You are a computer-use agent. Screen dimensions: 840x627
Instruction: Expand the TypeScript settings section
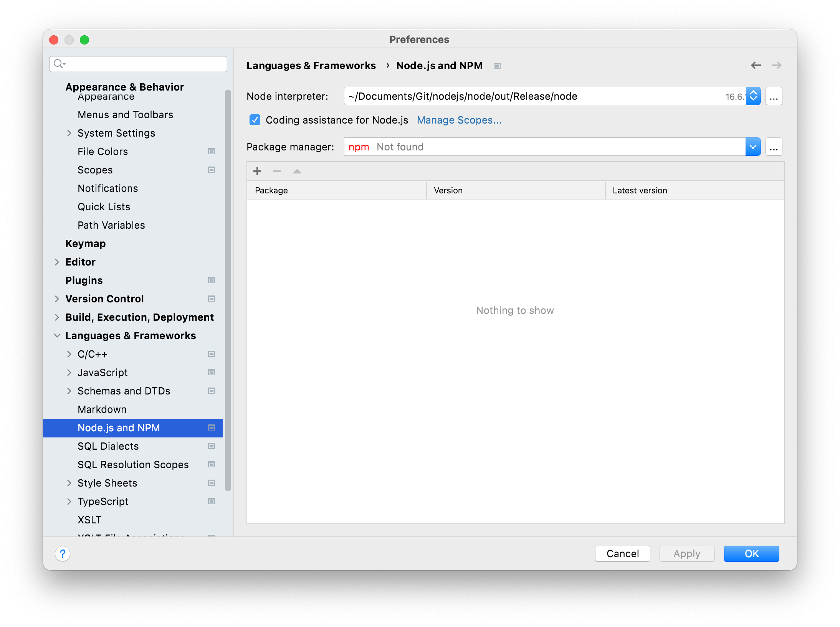coord(69,501)
